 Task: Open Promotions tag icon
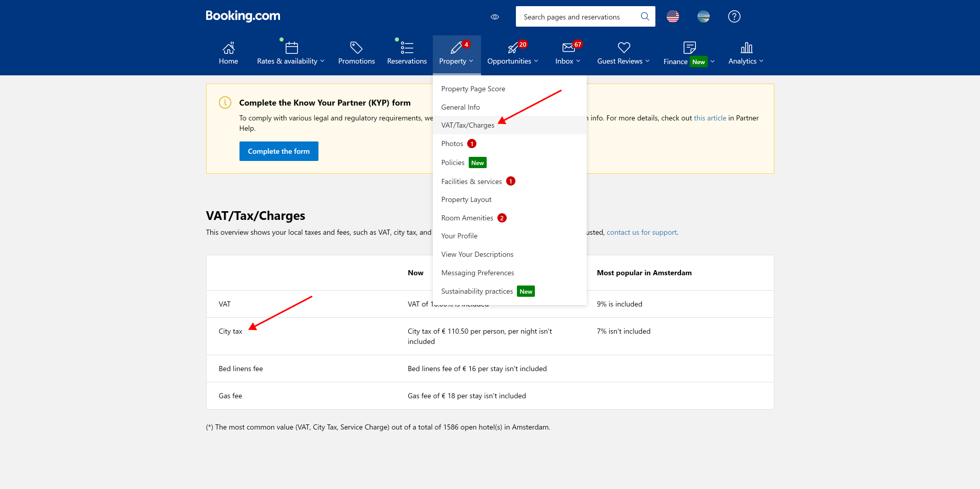[356, 48]
